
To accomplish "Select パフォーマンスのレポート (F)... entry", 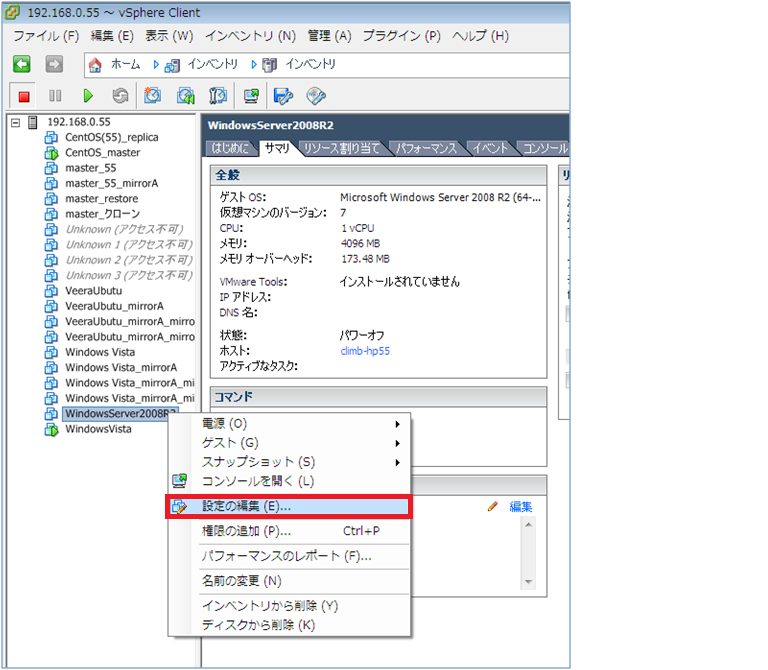I will pyautogui.click(x=289, y=556).
